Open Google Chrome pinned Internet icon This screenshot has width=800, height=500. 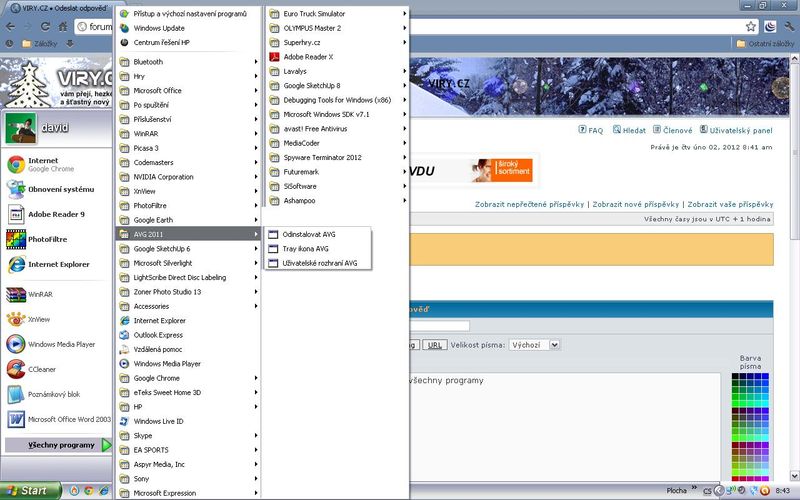coord(16,164)
